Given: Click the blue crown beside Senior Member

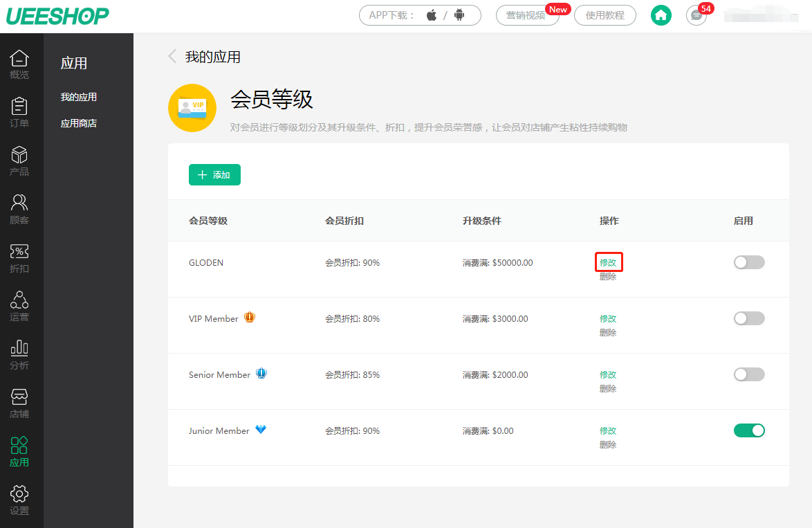Looking at the screenshot, I should pyautogui.click(x=261, y=373).
